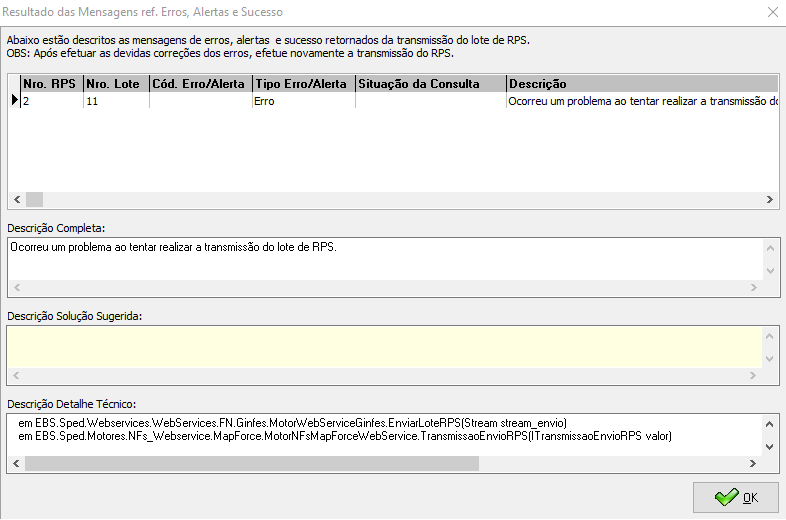Click the Nro. RPS column header

tap(51, 84)
